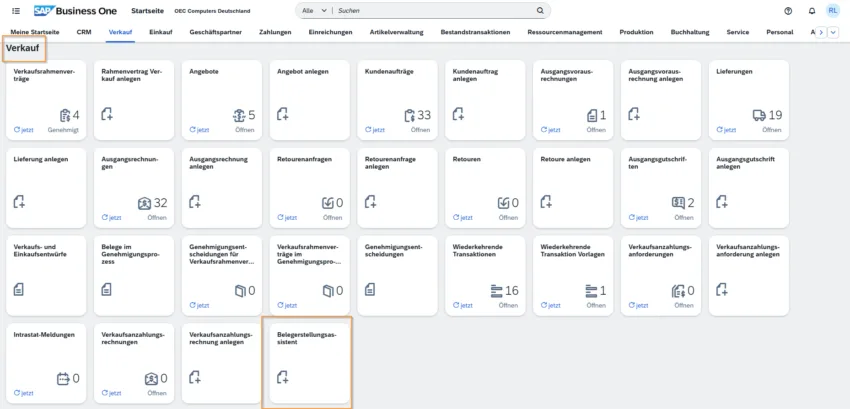The height and width of the screenshot is (409, 850).
Task: Switch to the Produktion tab
Action: (x=636, y=32)
